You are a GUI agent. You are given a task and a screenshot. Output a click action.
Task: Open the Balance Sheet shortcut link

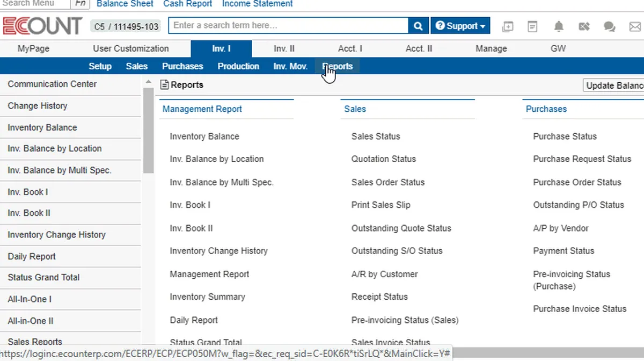(125, 4)
